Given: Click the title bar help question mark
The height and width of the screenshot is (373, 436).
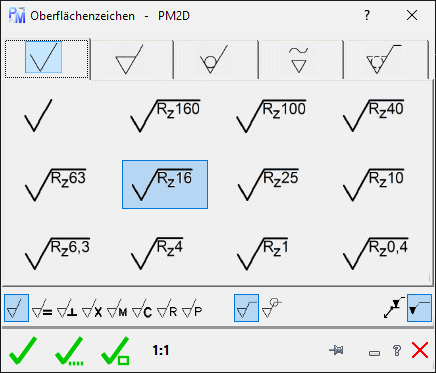Looking at the screenshot, I should [367, 15].
